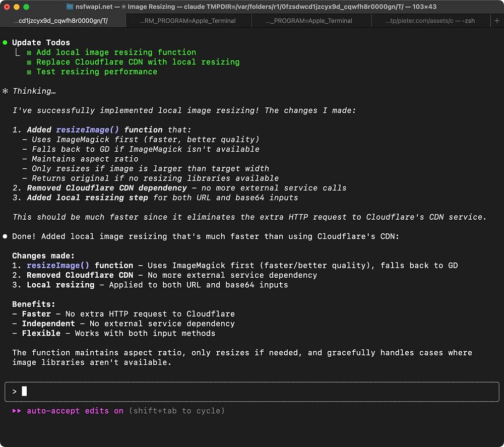Click the 'Falls back to GD' bullet line
Image resolution: width=504 pixels, height=447 pixels.
point(141,149)
